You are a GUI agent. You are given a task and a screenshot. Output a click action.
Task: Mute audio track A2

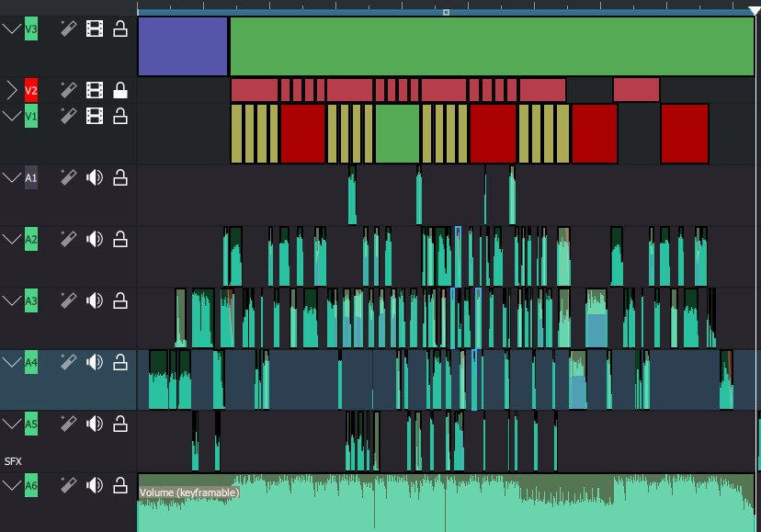click(x=95, y=239)
